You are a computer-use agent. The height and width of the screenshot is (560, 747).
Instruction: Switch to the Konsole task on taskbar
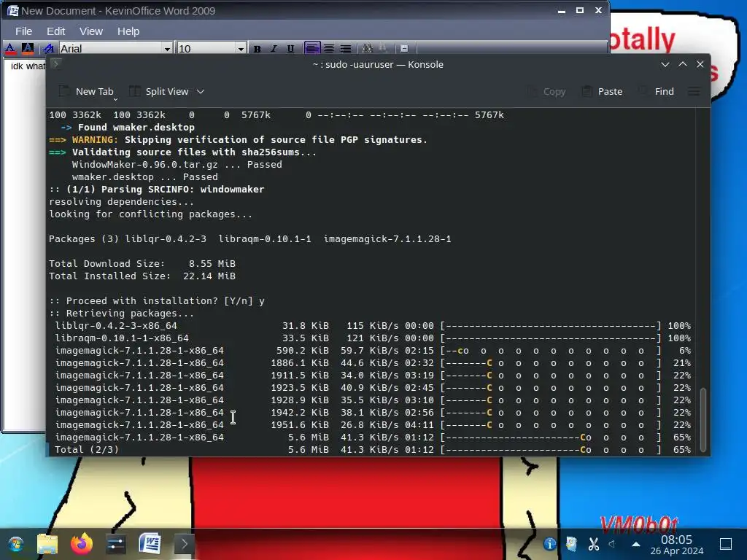(x=184, y=544)
